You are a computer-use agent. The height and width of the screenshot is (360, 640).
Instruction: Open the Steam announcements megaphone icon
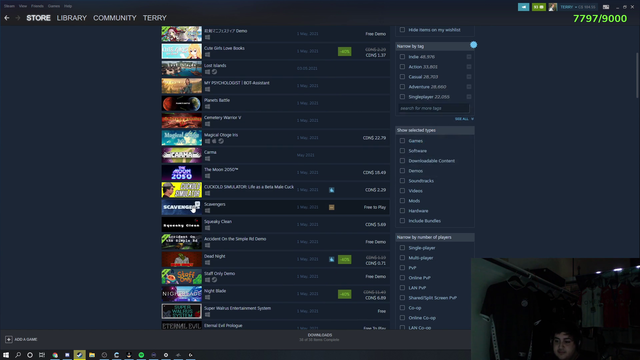coord(523,7)
